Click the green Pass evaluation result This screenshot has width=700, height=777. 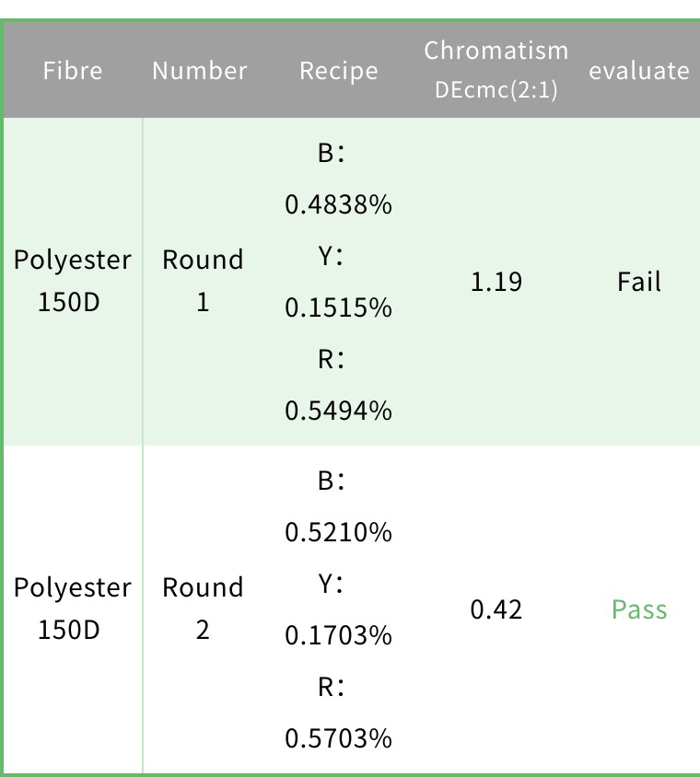pyautogui.click(x=639, y=609)
